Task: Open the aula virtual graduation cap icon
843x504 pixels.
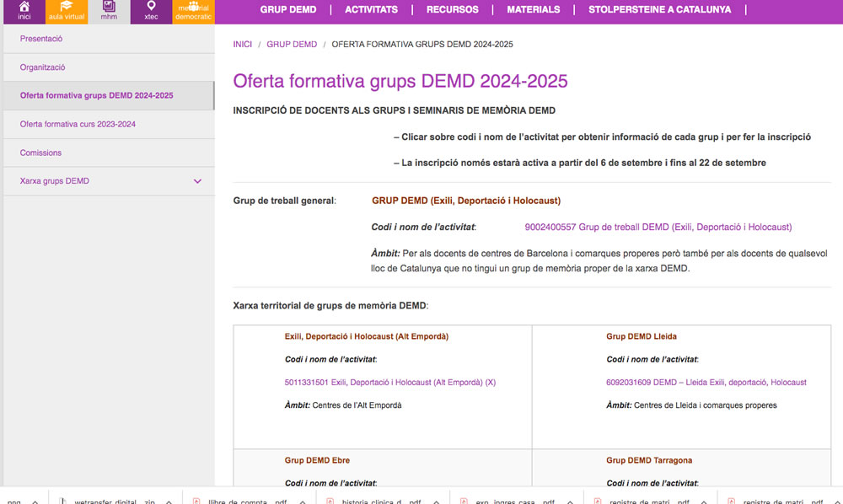Action: click(67, 7)
